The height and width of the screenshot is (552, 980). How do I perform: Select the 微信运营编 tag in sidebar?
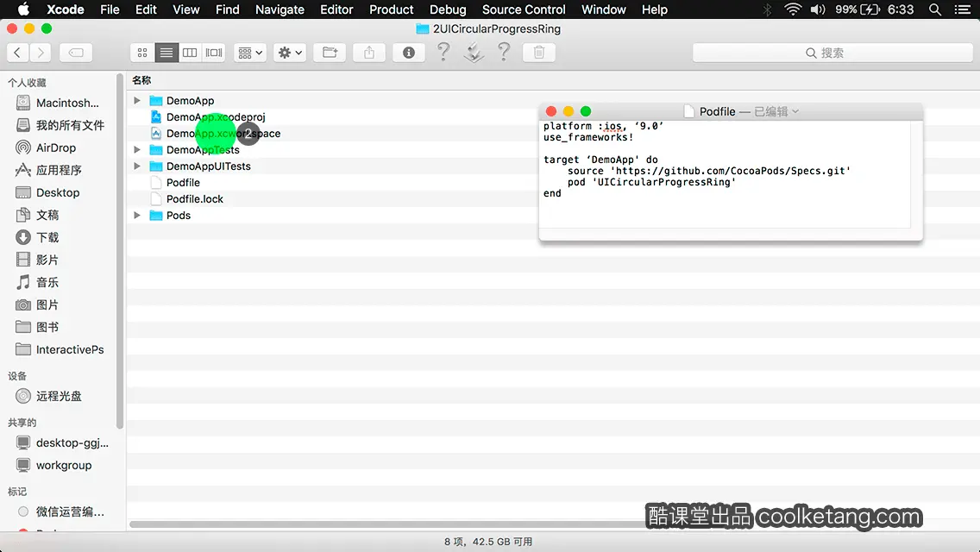[x=61, y=511]
